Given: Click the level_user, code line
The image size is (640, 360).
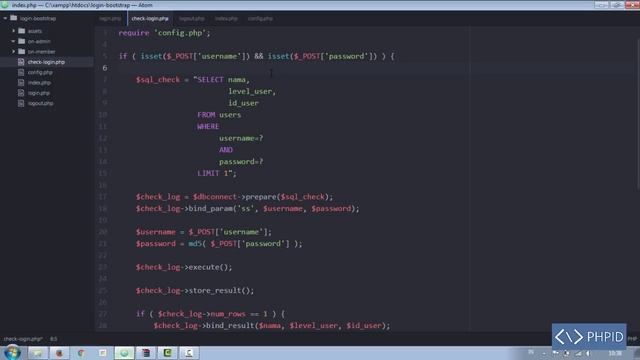Looking at the screenshot, I should pyautogui.click(x=252, y=91).
